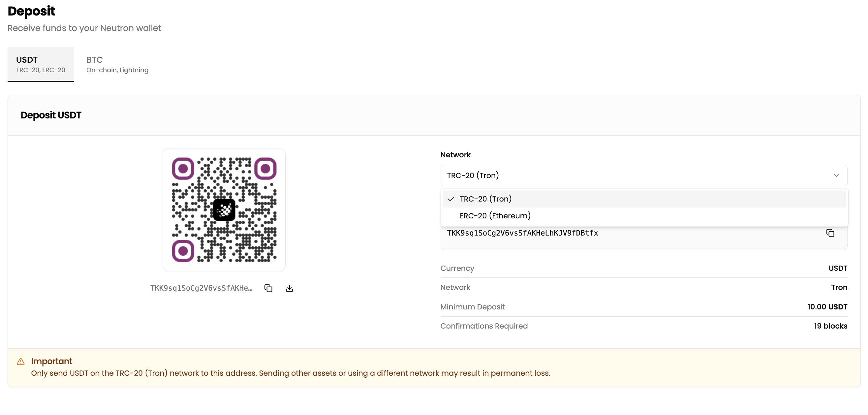Copy the full Tron deposit address

[830, 233]
